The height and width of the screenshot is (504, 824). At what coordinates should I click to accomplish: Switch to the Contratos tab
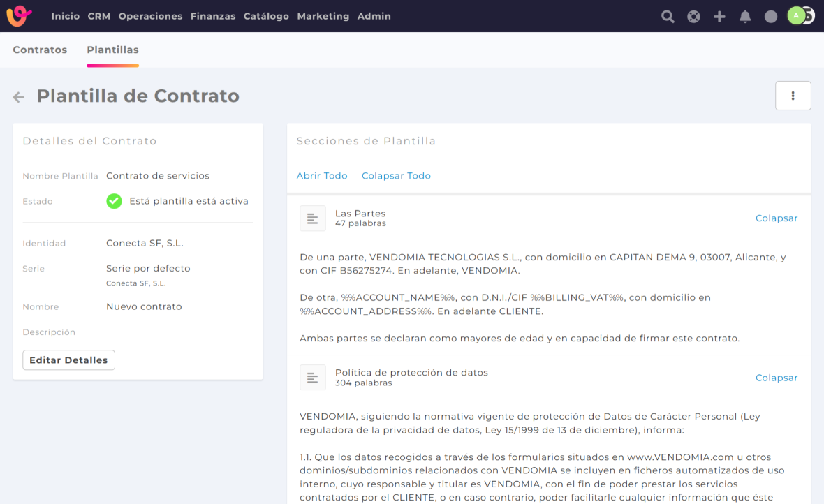click(40, 50)
